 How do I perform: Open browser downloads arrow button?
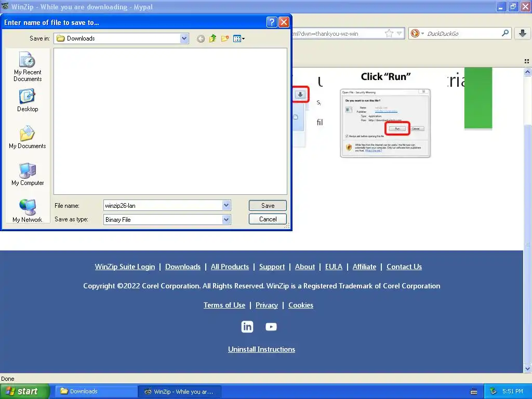click(x=523, y=33)
